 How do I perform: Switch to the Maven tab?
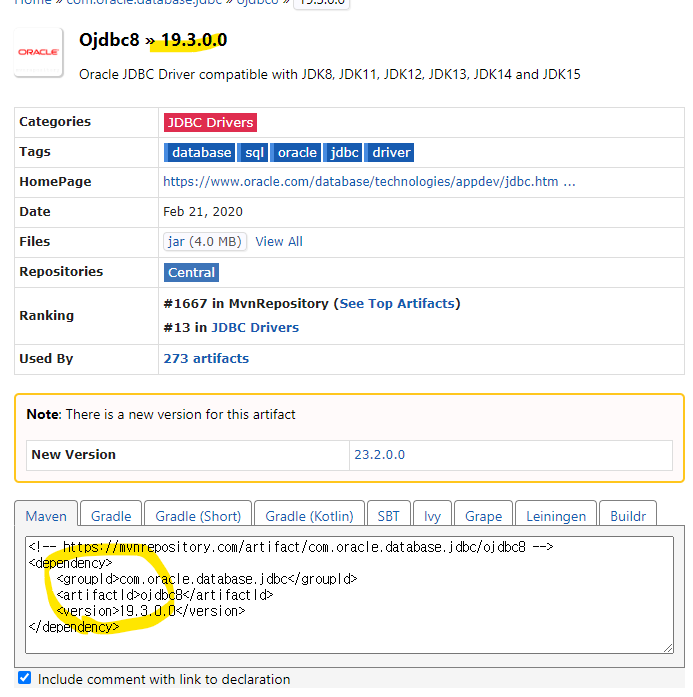(46, 516)
